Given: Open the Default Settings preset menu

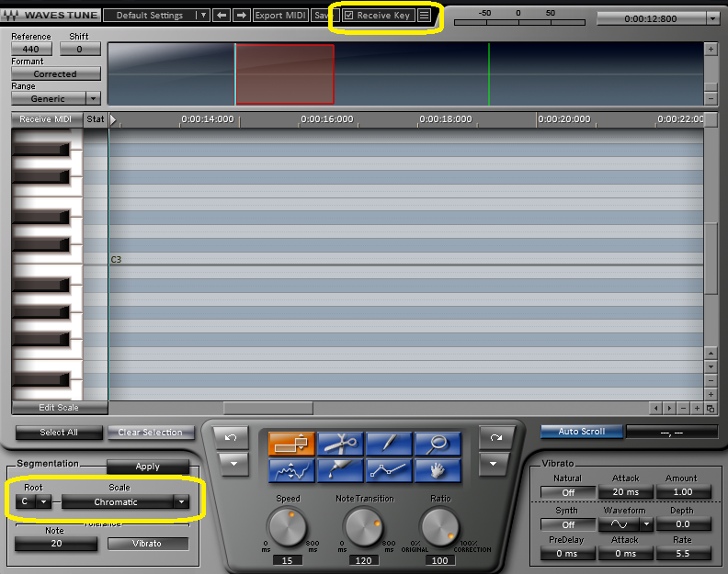Looking at the screenshot, I should coord(155,16).
